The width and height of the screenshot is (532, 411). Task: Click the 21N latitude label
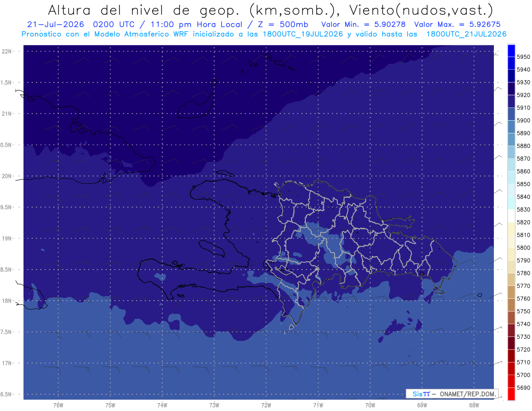[7, 114]
